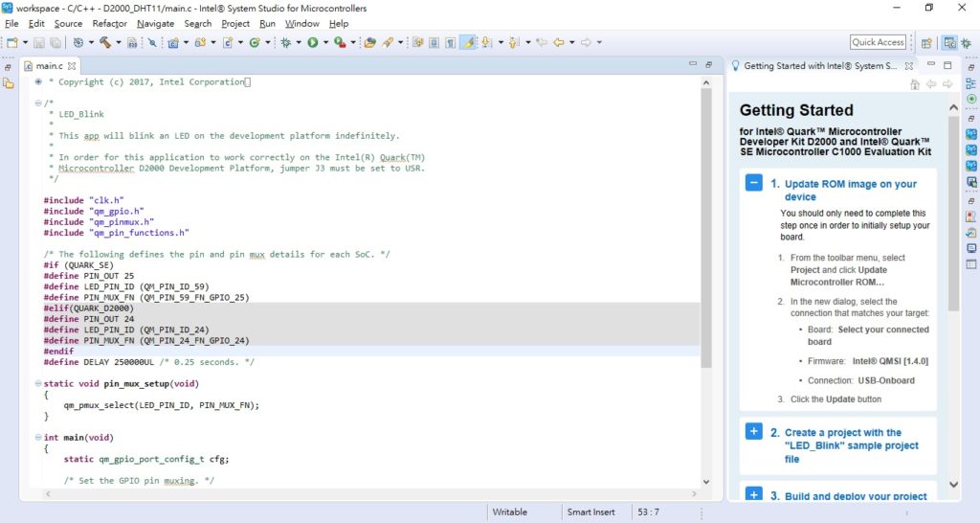Click the Last Edit Location icon

tap(542, 42)
